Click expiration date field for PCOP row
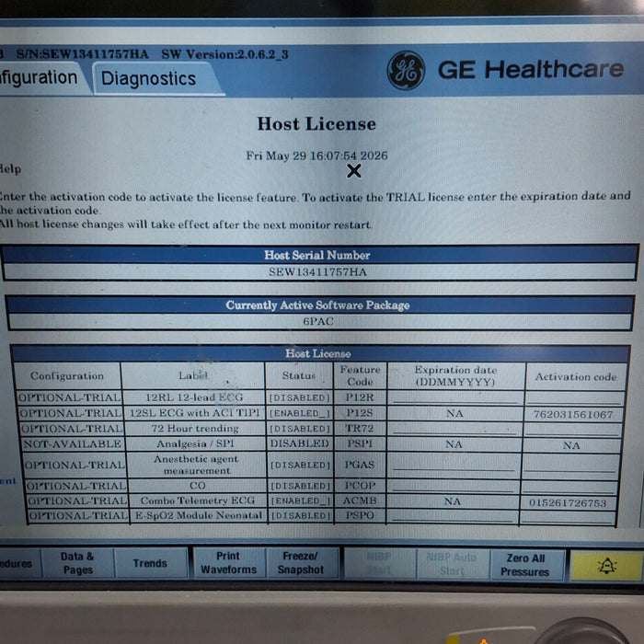Screen dimensions: 644x644 [453, 486]
